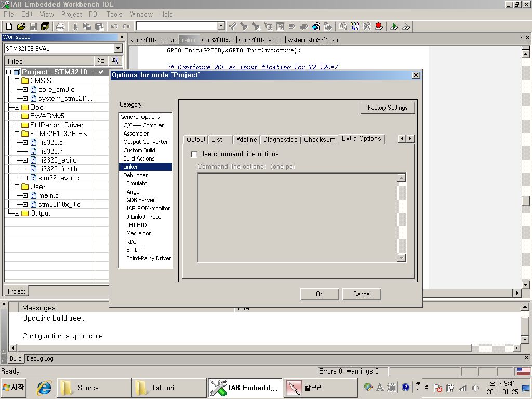Viewport: 532px width, 399px height.
Task: Click the Stop Build icon
Action: tap(367, 26)
